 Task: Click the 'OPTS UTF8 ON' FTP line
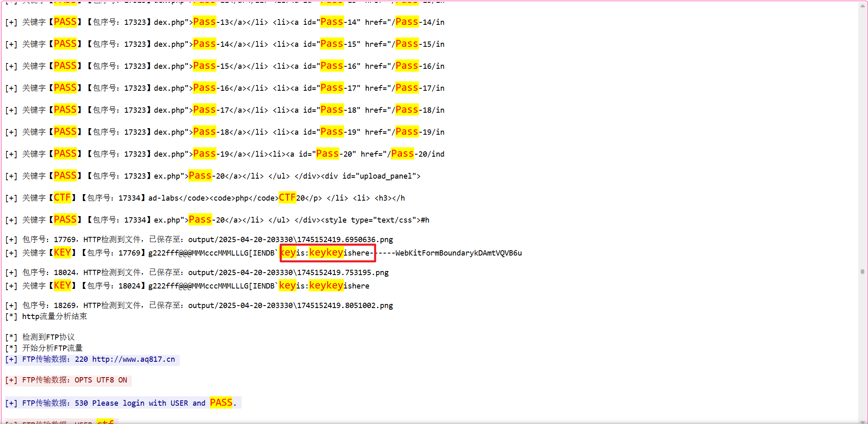tap(100, 380)
